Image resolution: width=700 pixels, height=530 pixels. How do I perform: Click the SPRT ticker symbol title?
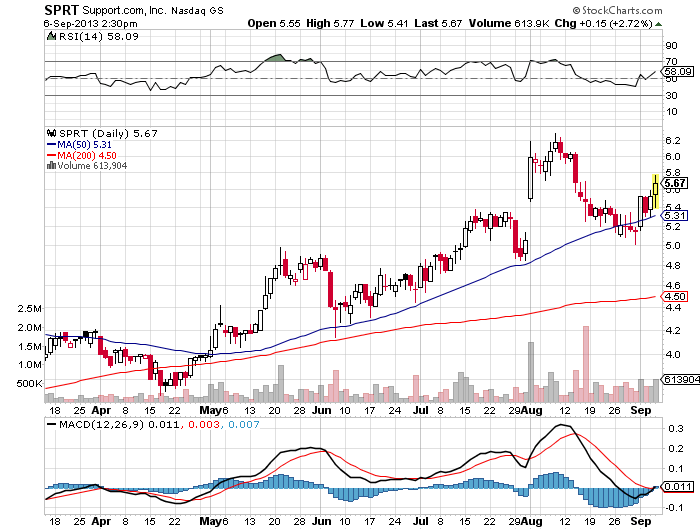click(x=62, y=10)
